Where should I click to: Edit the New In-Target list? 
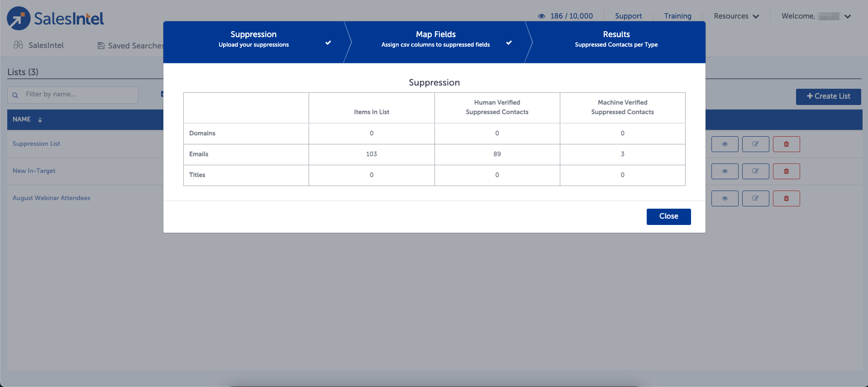click(755, 171)
